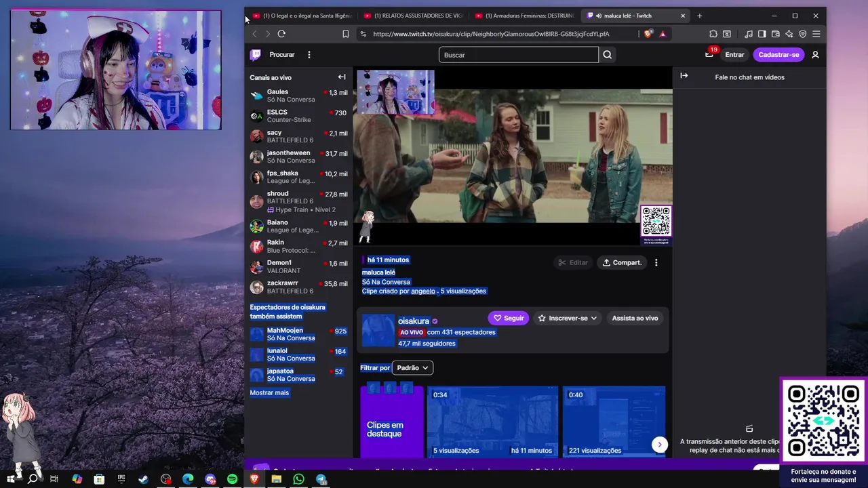Viewport: 868px width, 488px height.
Task: Open the Brave VPN shield icon
Action: (x=803, y=34)
